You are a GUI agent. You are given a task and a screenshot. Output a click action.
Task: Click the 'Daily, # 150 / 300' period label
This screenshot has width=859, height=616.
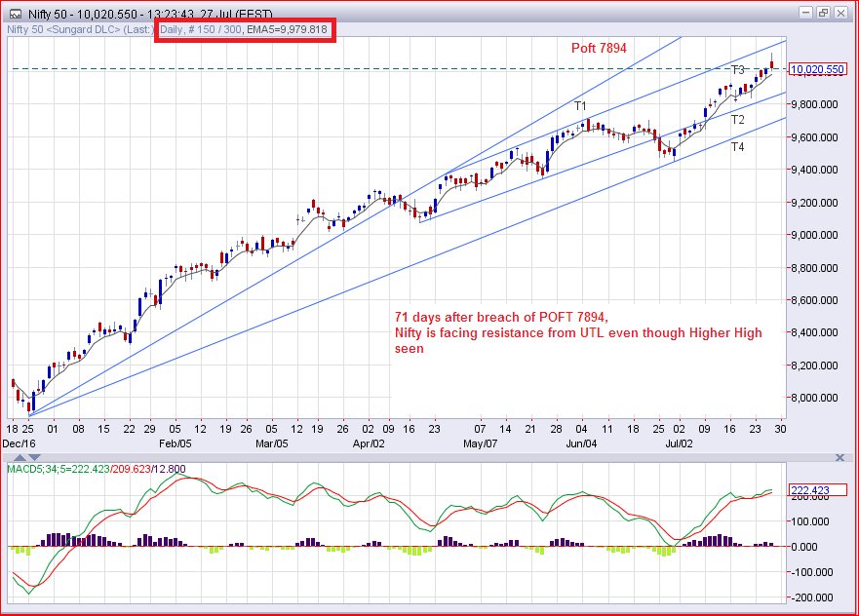point(200,29)
